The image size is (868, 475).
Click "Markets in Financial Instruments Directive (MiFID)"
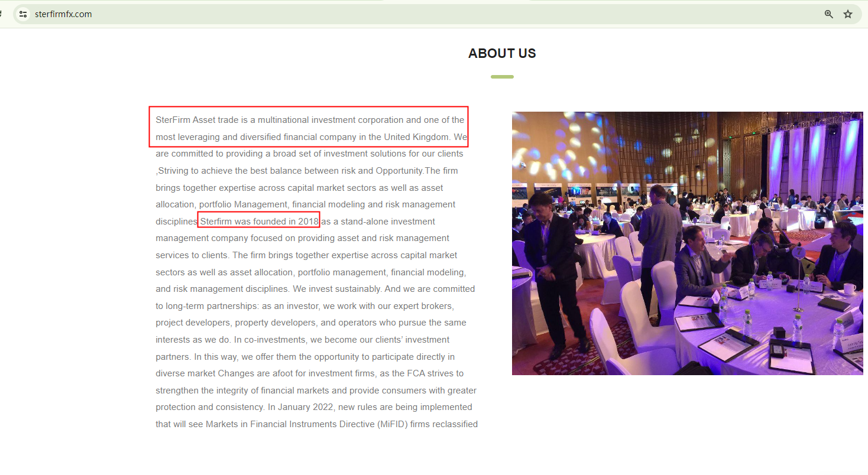[x=299, y=424]
